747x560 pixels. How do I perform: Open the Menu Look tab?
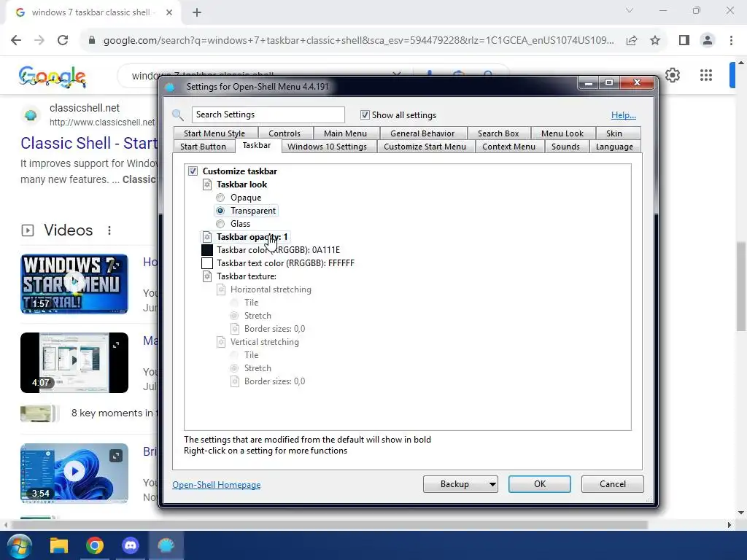562,133
